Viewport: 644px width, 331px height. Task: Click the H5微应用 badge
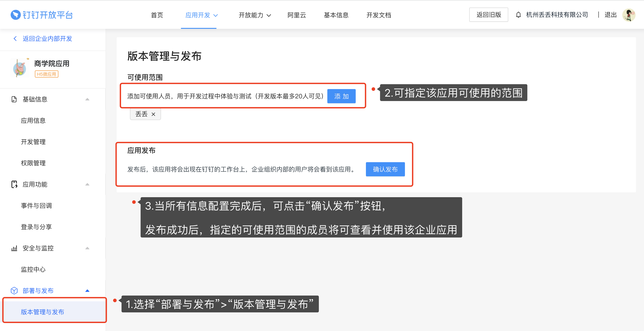point(47,74)
